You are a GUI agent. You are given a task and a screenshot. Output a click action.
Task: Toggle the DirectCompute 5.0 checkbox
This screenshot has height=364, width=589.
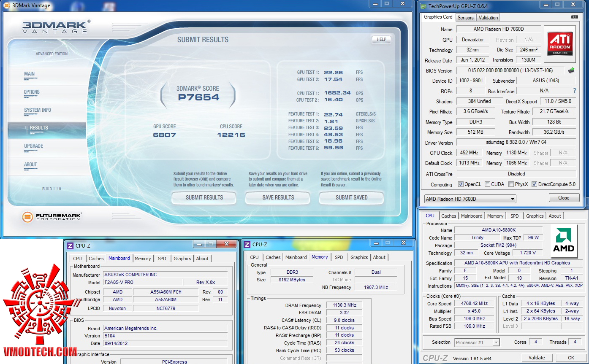pos(534,184)
